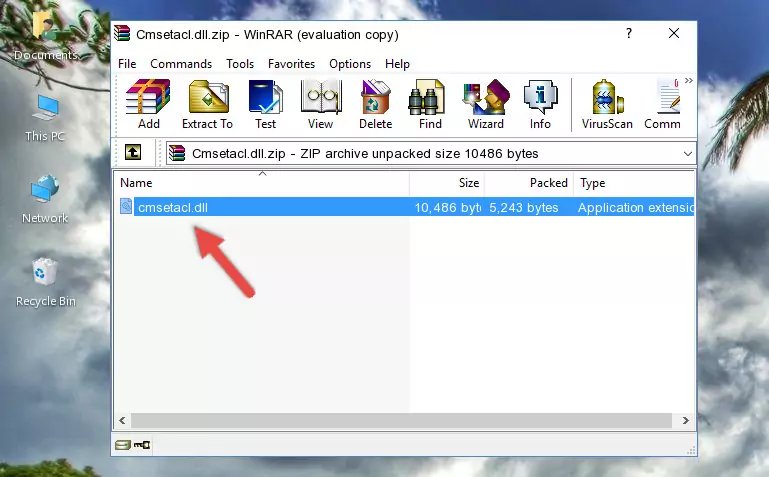The image size is (769, 477).
Task: Select the This PC desktop icon
Action: pos(45,118)
